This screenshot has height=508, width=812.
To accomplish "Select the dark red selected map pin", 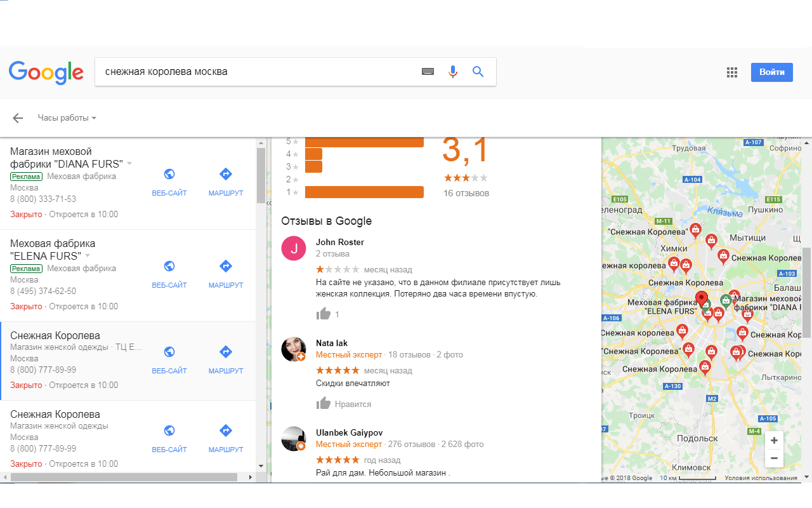I will click(701, 299).
